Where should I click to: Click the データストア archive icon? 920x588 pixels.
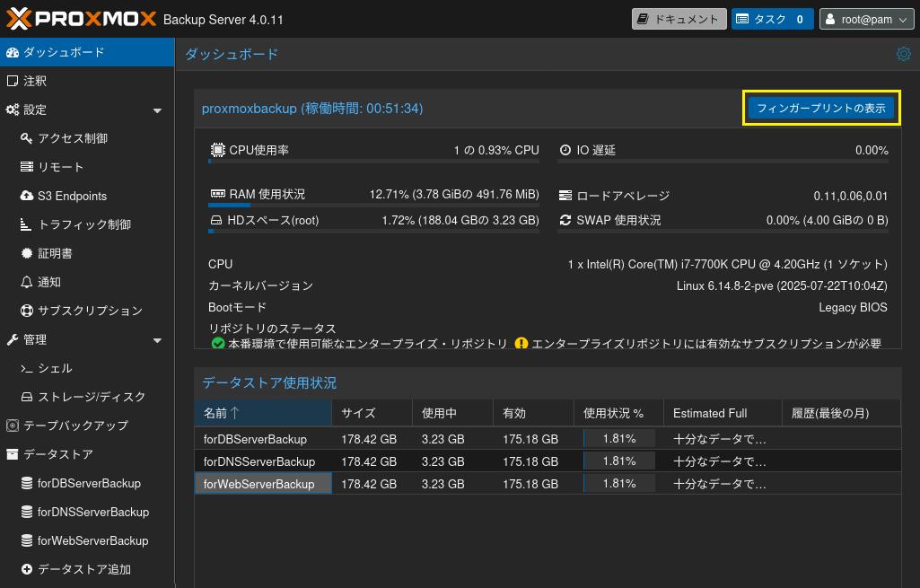click(13, 454)
